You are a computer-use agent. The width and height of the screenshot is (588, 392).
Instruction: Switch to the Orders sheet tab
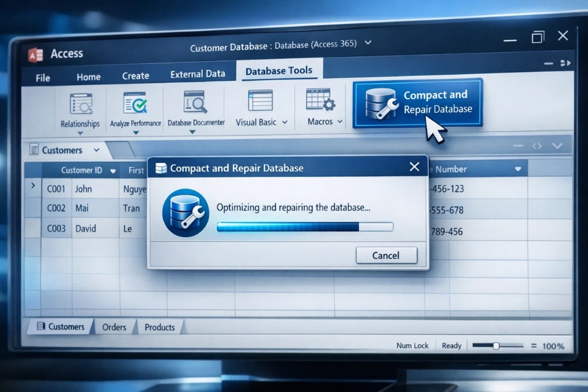tap(114, 327)
